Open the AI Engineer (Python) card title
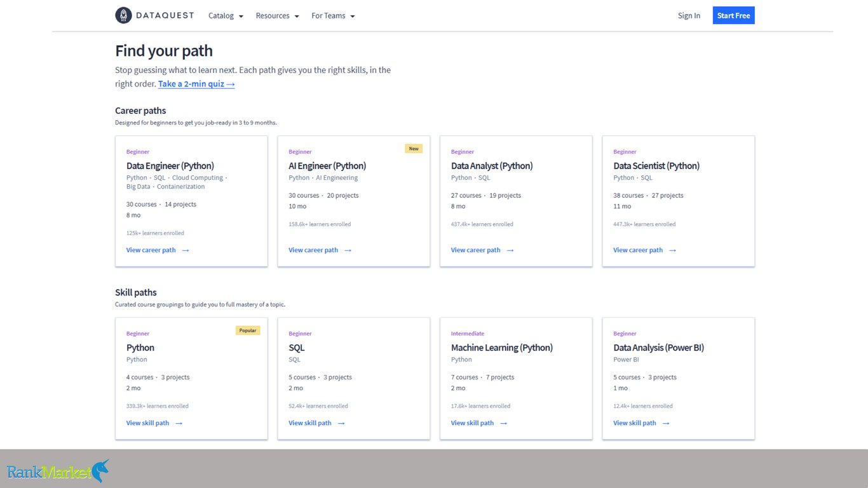This screenshot has width=868, height=488. pyautogui.click(x=327, y=166)
